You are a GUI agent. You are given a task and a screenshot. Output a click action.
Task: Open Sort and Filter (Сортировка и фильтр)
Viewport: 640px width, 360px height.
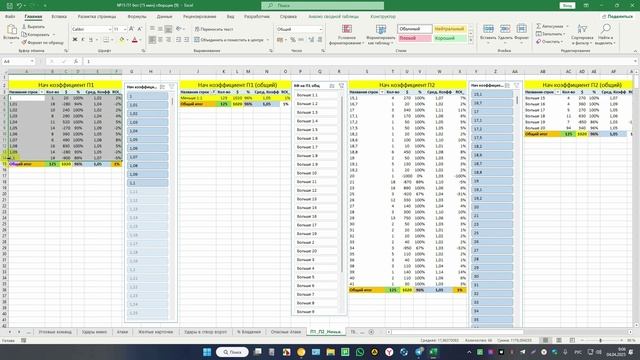coord(582,34)
